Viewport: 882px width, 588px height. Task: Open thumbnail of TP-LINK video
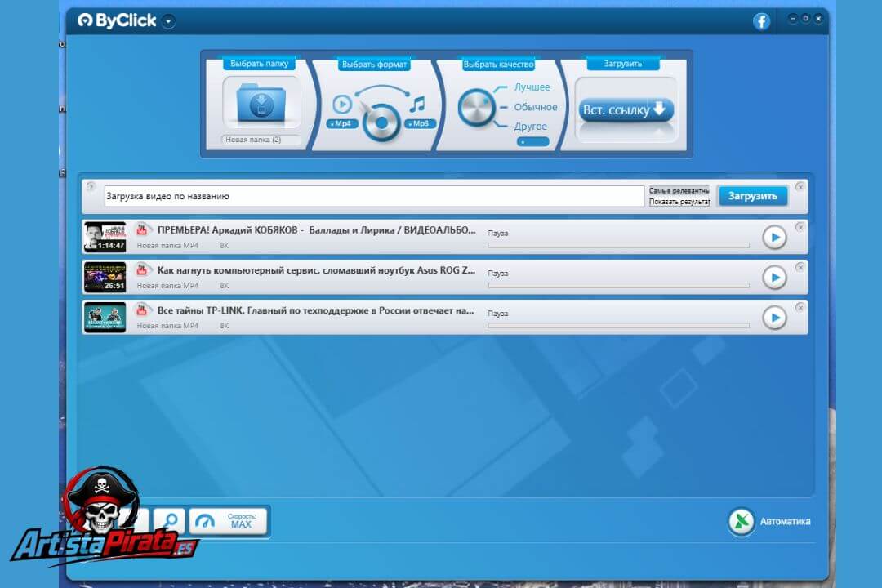click(105, 317)
